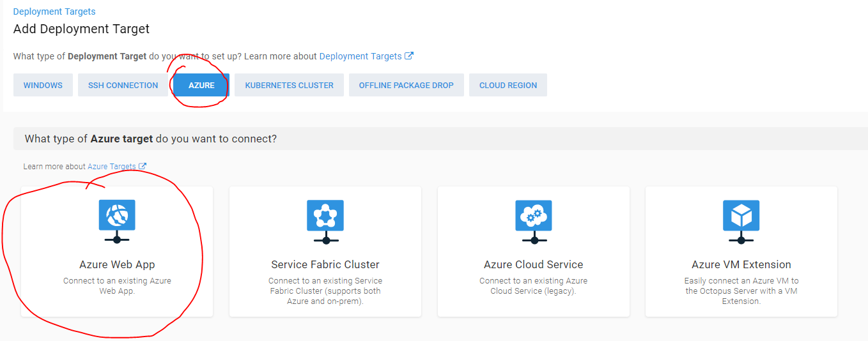Screen dimensions: 868x341
Task: Select the Cloud Region target type
Action: 508,85
